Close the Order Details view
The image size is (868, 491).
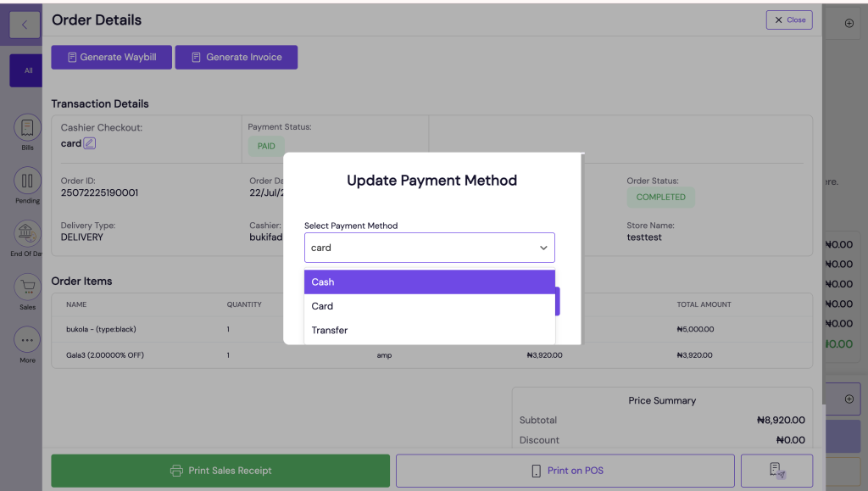point(789,20)
